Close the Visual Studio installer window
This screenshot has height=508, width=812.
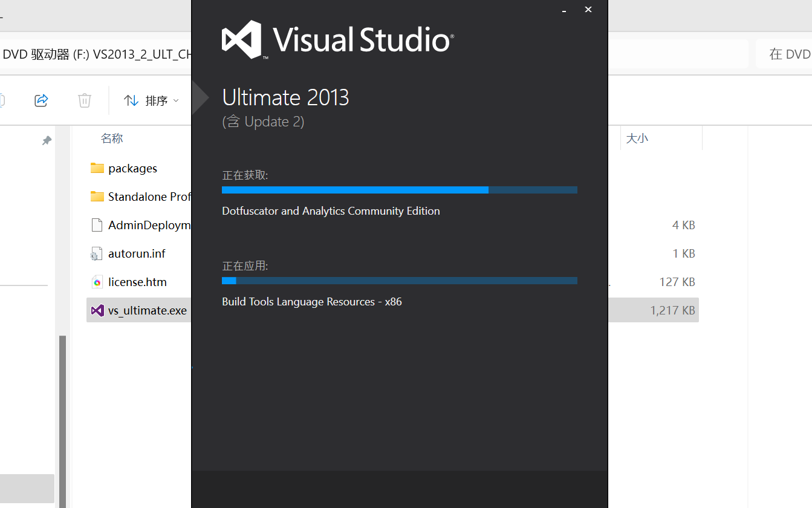tap(588, 10)
